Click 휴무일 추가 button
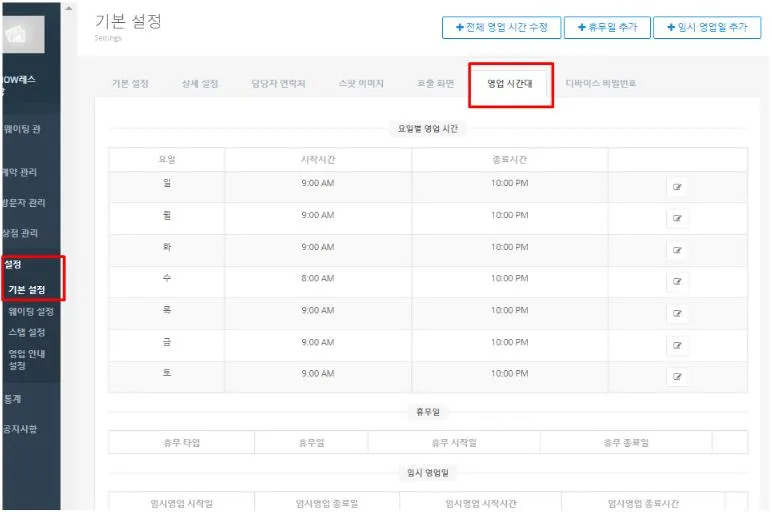 (x=607, y=28)
